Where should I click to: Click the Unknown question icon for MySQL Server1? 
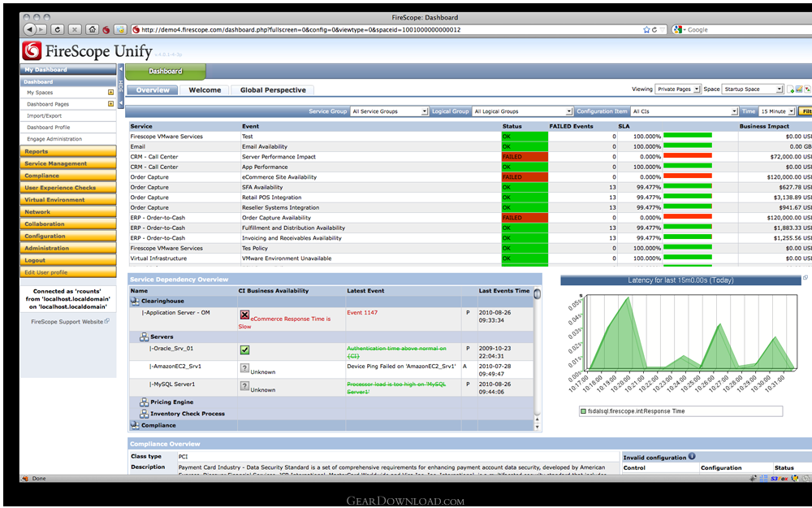click(x=245, y=385)
